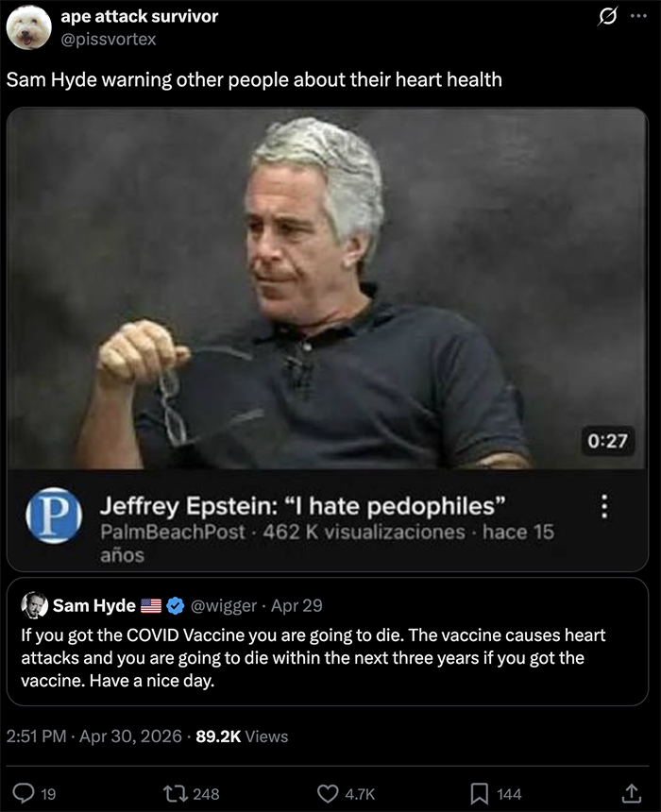Open the @pissvortex handle link

pyautogui.click(x=109, y=40)
